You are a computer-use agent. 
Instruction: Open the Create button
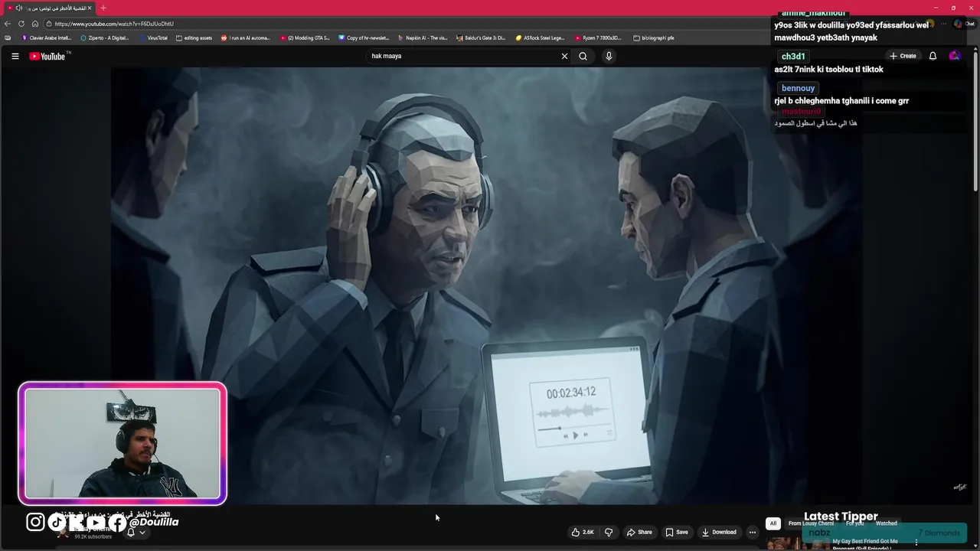(x=903, y=56)
